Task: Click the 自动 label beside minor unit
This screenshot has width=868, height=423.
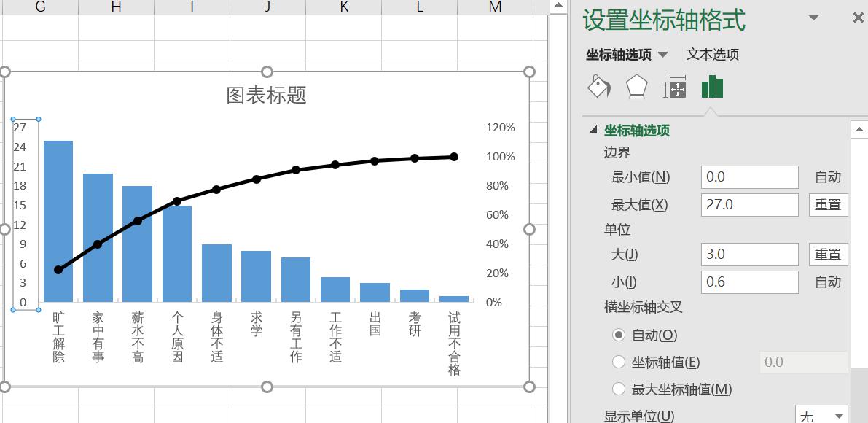Action: (828, 282)
